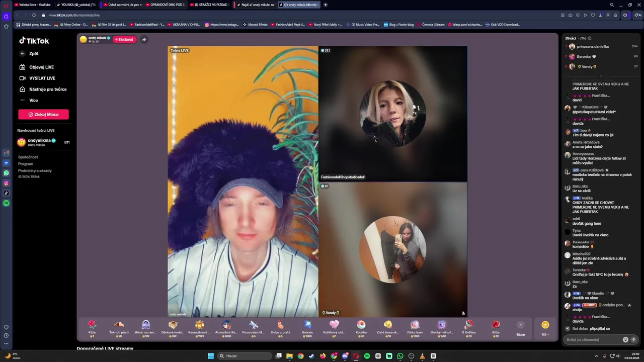Reload the page

click(34, 15)
